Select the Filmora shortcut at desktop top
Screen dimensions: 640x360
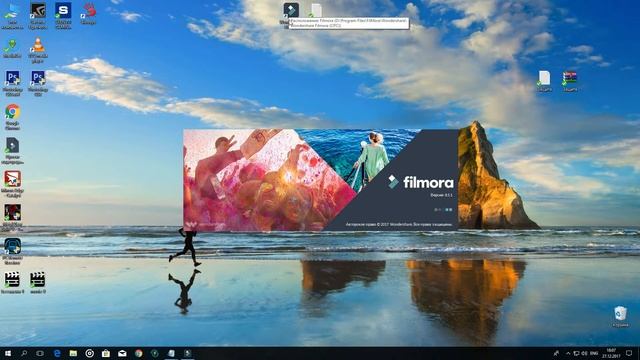[291, 10]
